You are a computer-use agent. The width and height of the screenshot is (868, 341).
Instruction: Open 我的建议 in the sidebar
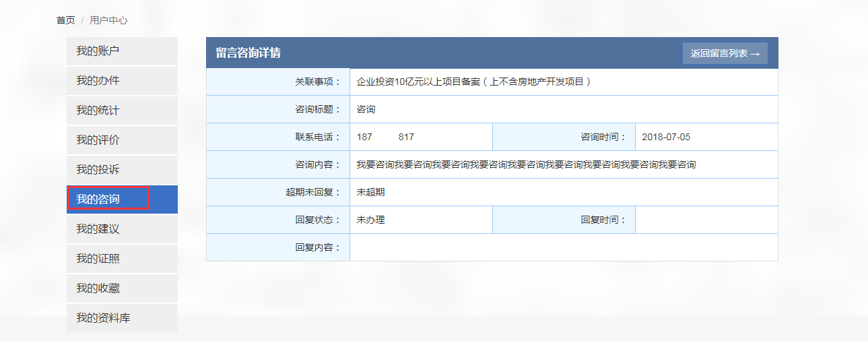(121, 229)
